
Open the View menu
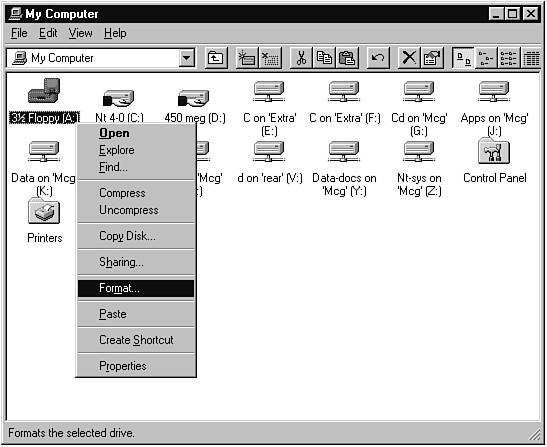(x=80, y=33)
